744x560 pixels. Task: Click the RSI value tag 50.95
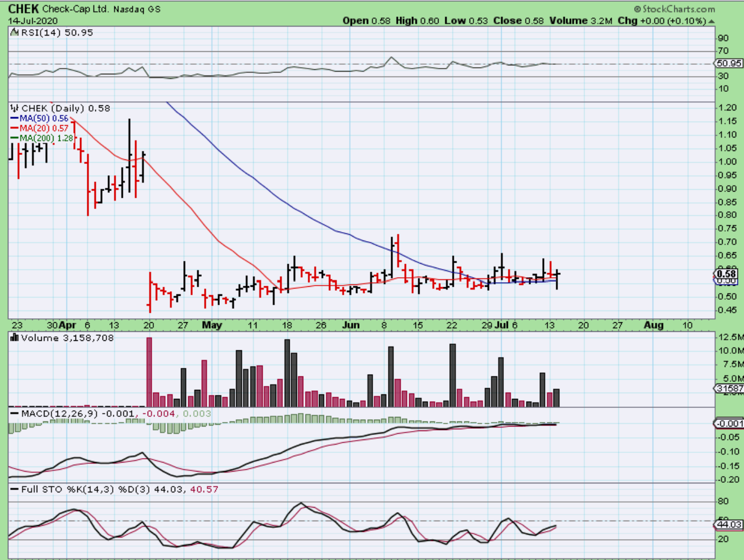[x=729, y=64]
